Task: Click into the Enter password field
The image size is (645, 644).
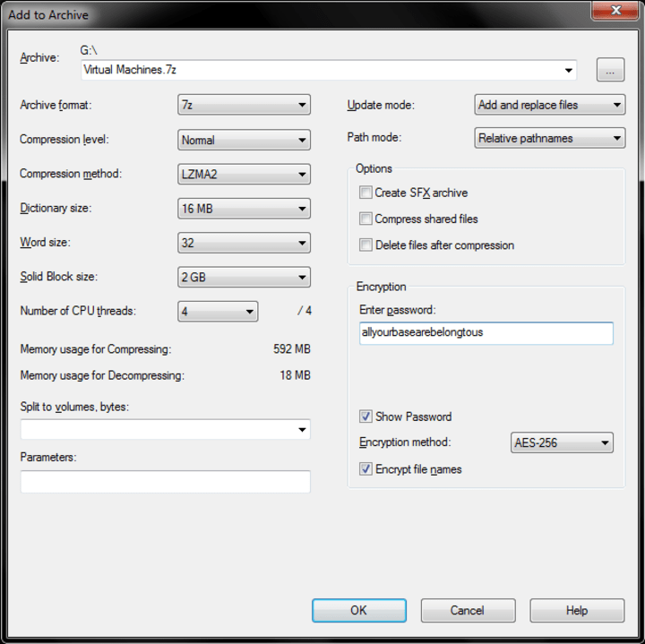Action: pos(486,332)
